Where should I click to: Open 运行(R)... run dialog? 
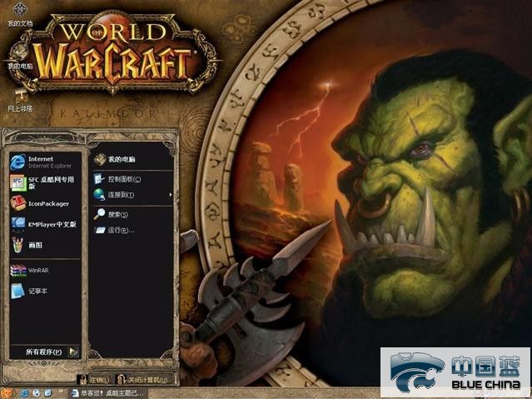coord(131,230)
